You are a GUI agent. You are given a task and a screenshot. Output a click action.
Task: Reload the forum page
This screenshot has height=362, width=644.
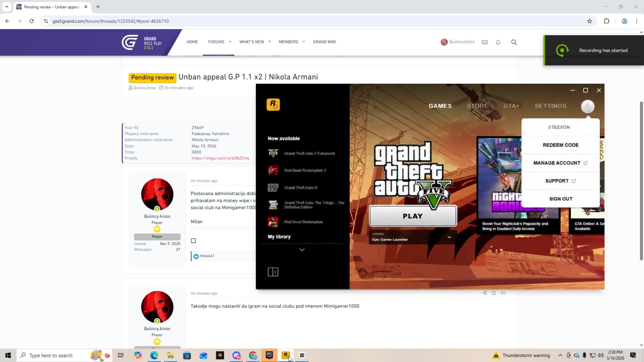(31, 21)
